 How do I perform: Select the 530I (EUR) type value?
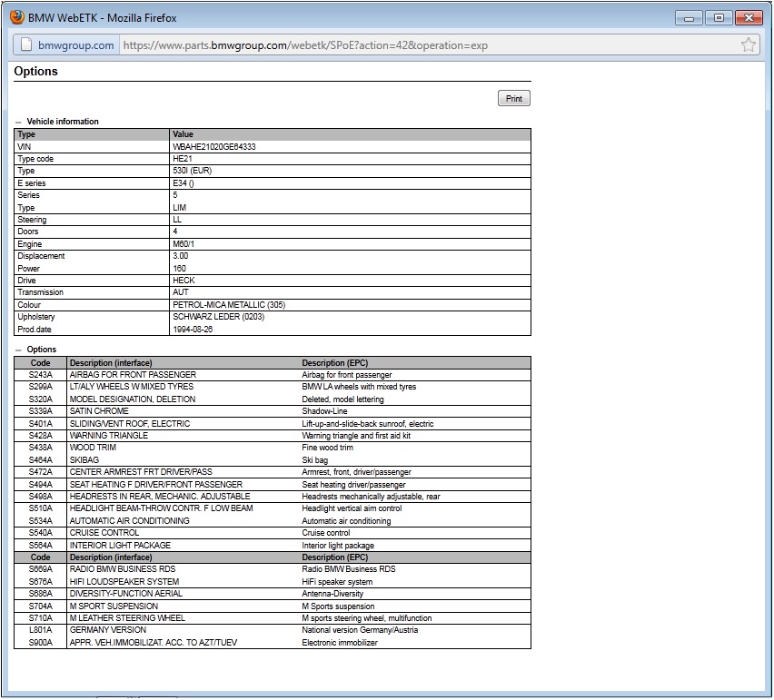(x=192, y=171)
